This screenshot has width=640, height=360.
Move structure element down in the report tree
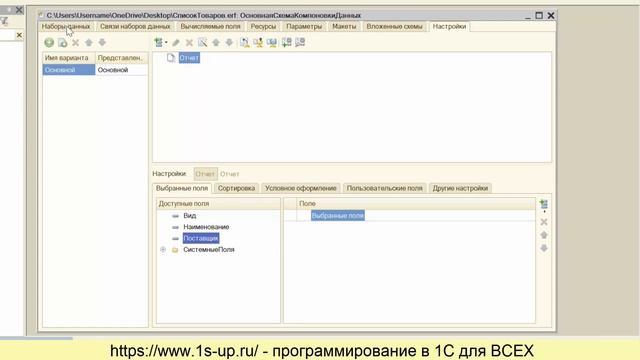click(229, 42)
